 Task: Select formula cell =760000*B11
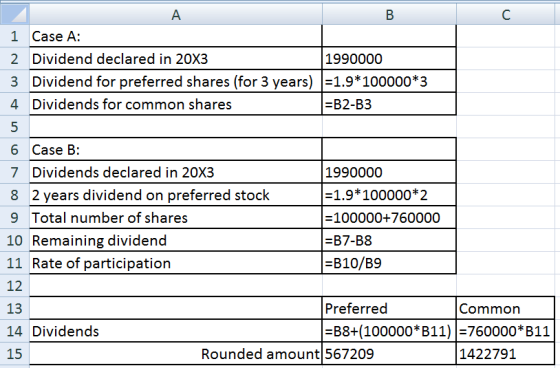[x=506, y=331]
